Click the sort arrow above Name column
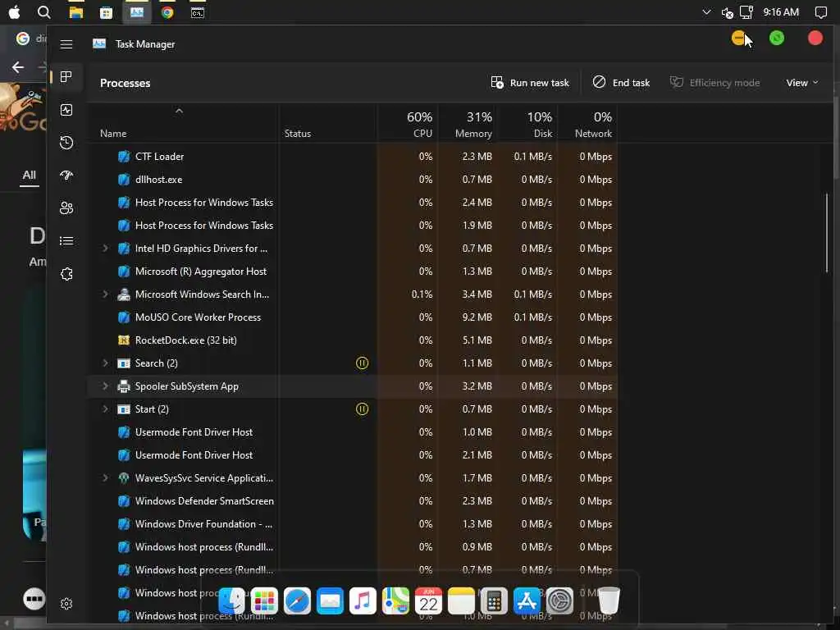Screen dimensions: 840x630 coord(180,111)
